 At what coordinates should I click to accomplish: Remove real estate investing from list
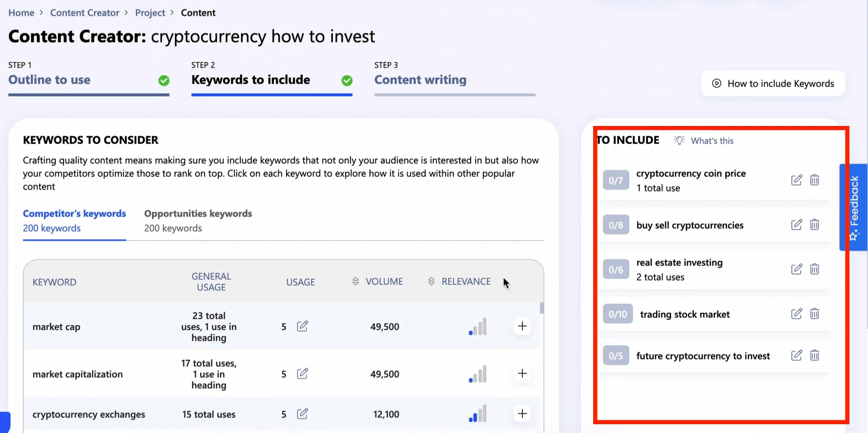tap(814, 269)
